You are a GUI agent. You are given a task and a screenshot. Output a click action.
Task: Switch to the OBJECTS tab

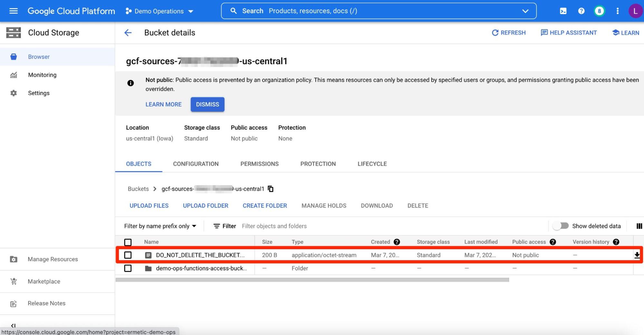click(139, 164)
